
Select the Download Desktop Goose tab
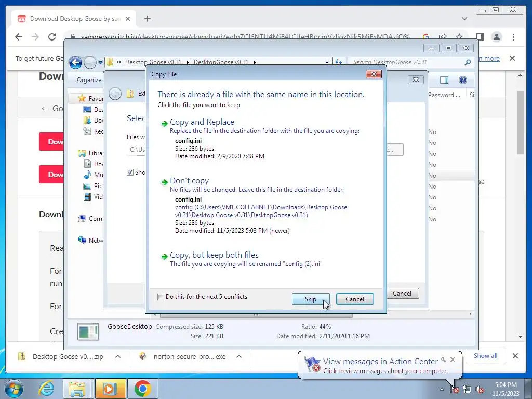tap(74, 19)
